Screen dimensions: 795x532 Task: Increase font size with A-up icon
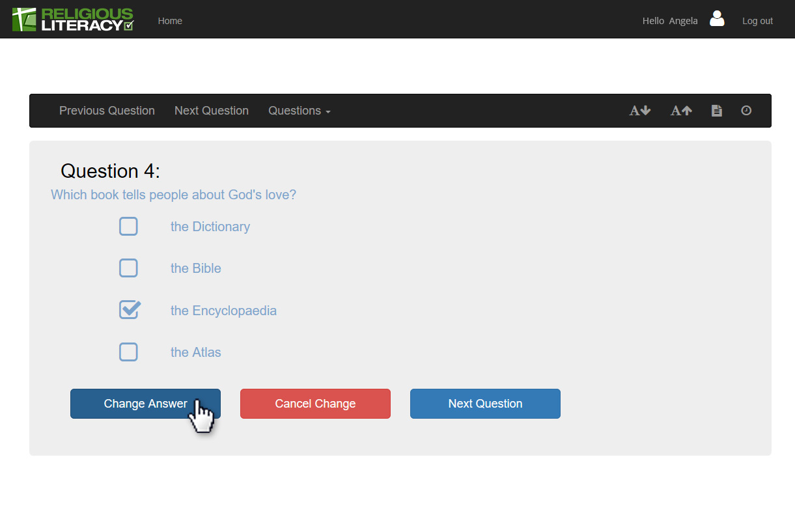681,111
